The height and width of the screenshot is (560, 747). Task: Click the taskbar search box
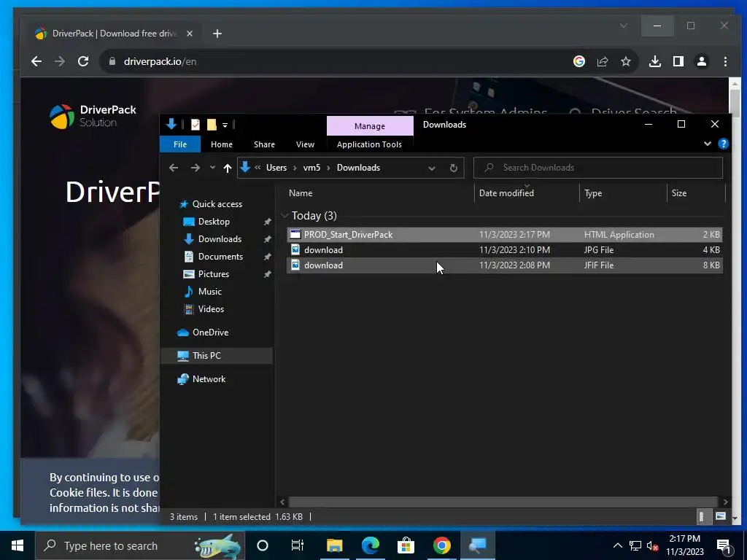[140, 545]
